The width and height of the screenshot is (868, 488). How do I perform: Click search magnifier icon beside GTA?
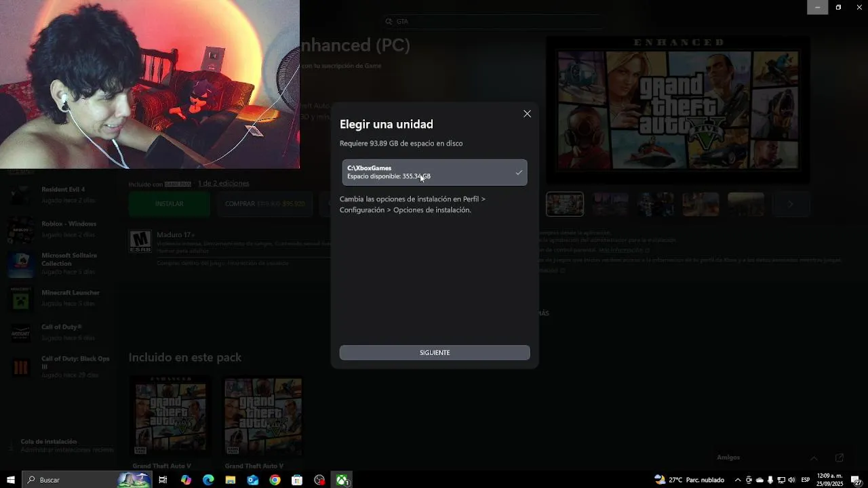(x=389, y=22)
